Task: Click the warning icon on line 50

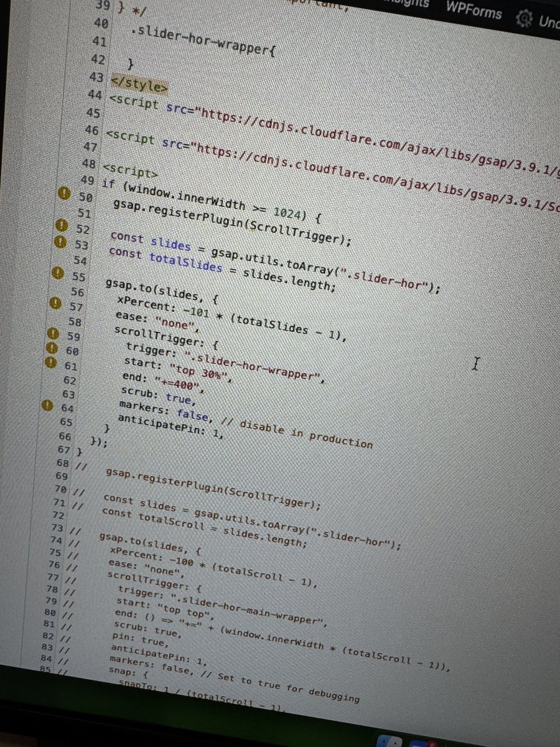Action: pos(65,194)
